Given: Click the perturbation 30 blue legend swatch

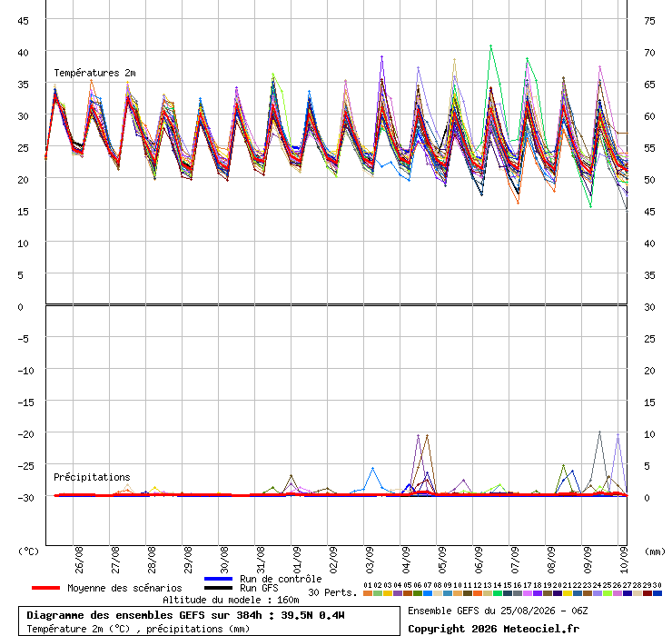Looking at the screenshot, I should [x=657, y=593].
